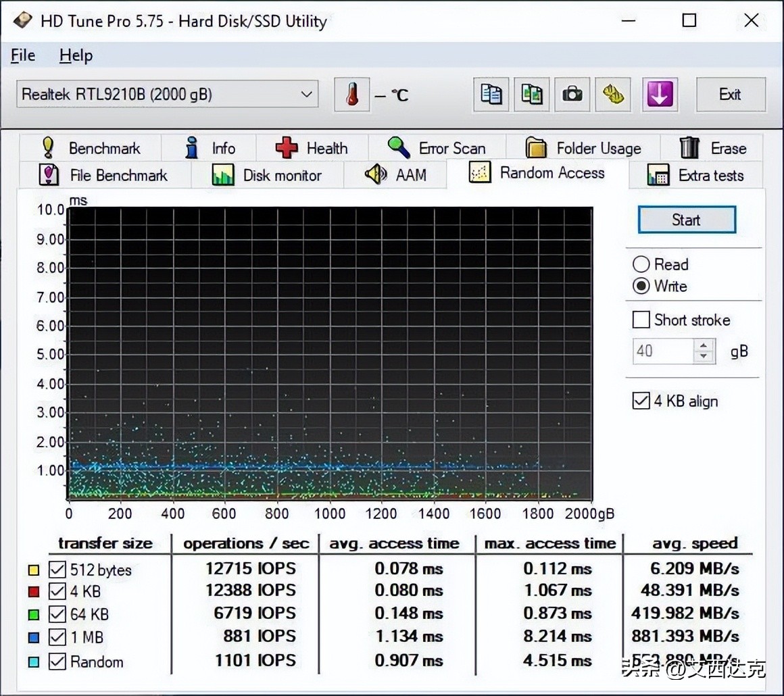Click Start to run the test
Screen dimensions: 784x696
click(x=686, y=220)
